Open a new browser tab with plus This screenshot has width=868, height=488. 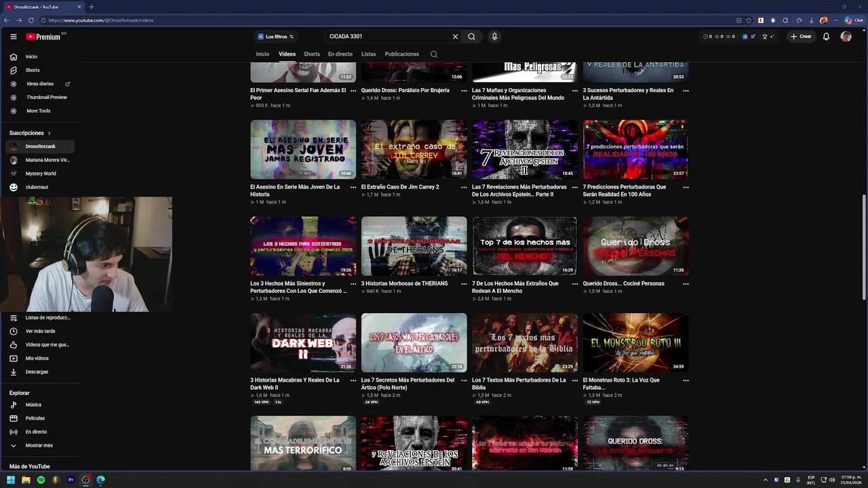click(92, 7)
